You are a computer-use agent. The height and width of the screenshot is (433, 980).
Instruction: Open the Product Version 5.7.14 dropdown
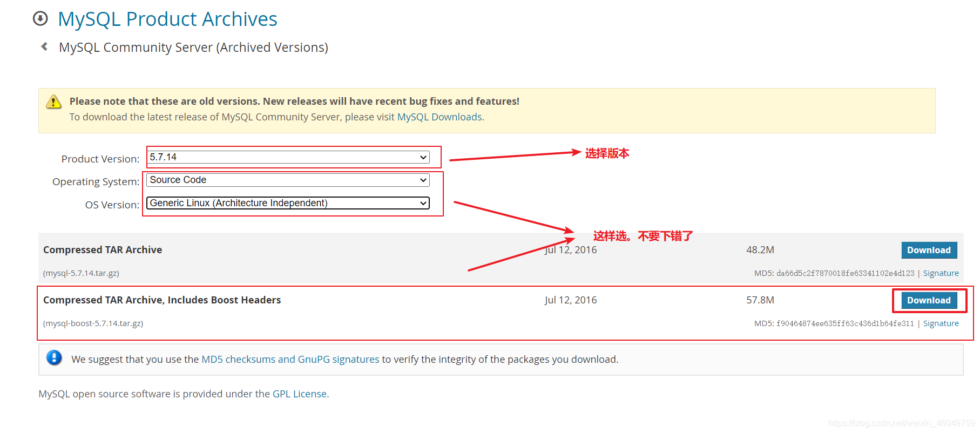coord(288,157)
